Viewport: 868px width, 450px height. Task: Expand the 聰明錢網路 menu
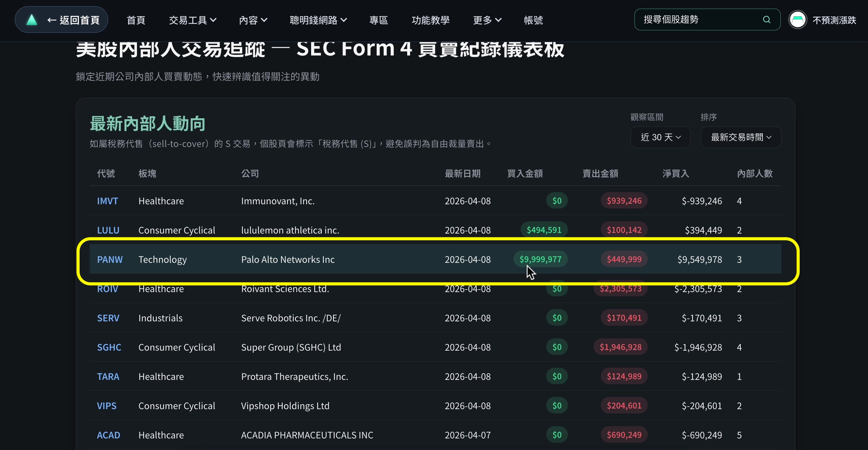click(318, 20)
